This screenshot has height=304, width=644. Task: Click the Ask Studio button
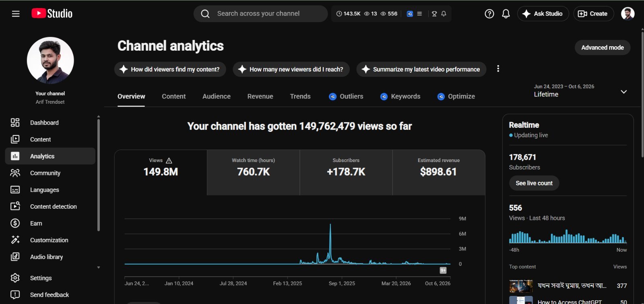click(543, 14)
